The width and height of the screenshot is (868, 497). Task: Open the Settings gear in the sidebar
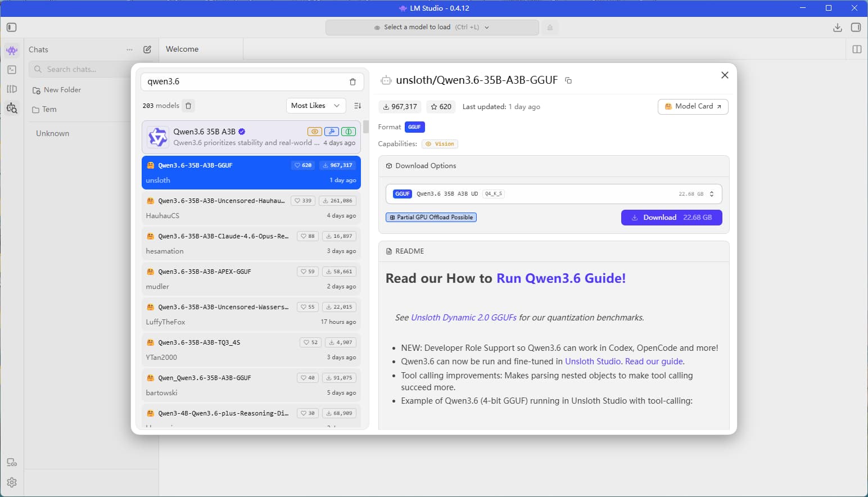[12, 482]
